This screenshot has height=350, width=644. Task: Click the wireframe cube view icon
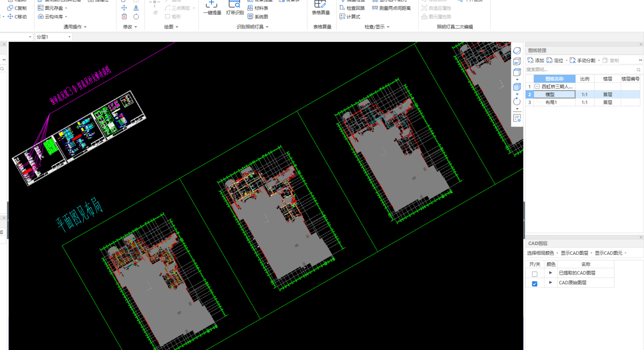click(x=517, y=72)
